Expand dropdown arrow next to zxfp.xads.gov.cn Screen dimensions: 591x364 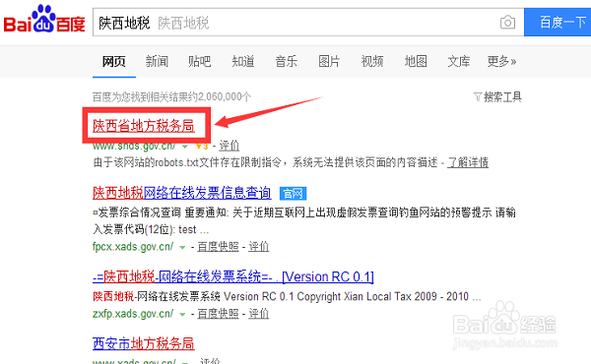click(182, 314)
